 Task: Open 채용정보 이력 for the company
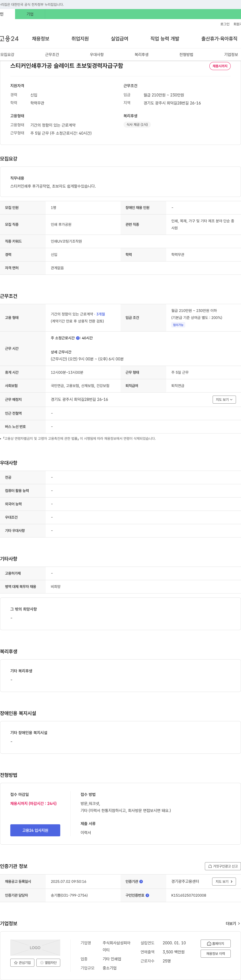coord(216,953)
